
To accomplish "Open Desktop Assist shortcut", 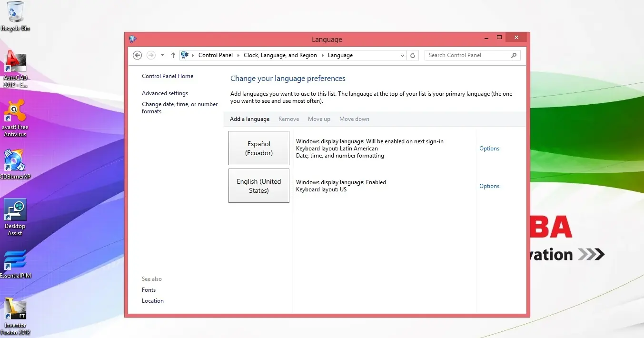I will pos(15,218).
